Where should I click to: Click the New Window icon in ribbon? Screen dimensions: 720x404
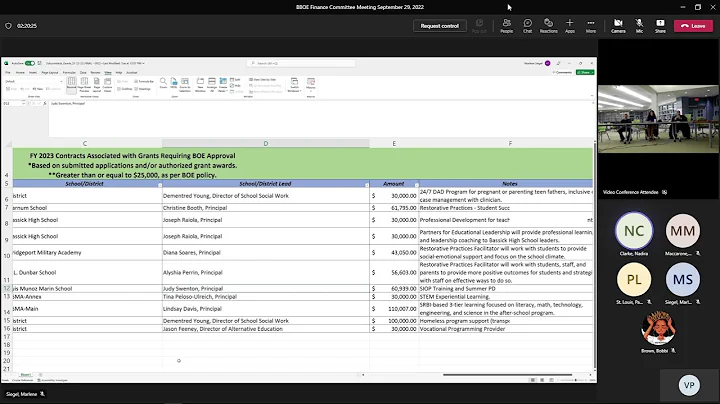point(200,85)
